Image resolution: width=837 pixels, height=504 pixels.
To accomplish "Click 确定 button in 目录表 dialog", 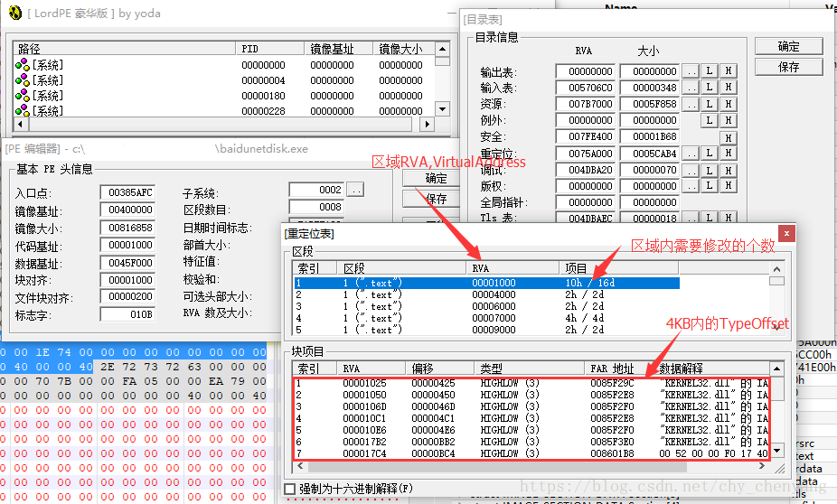I will coord(788,46).
